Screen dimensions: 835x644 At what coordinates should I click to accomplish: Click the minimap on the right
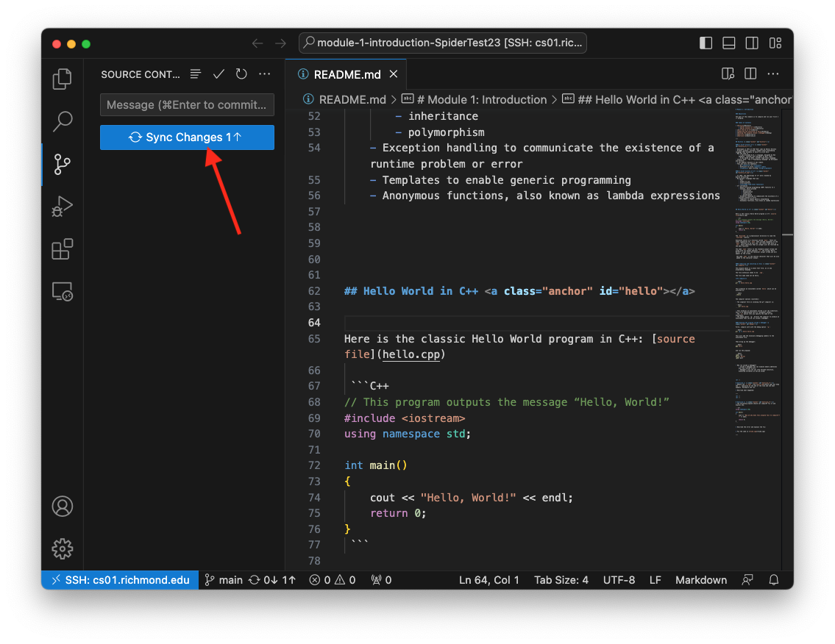[x=757, y=274]
